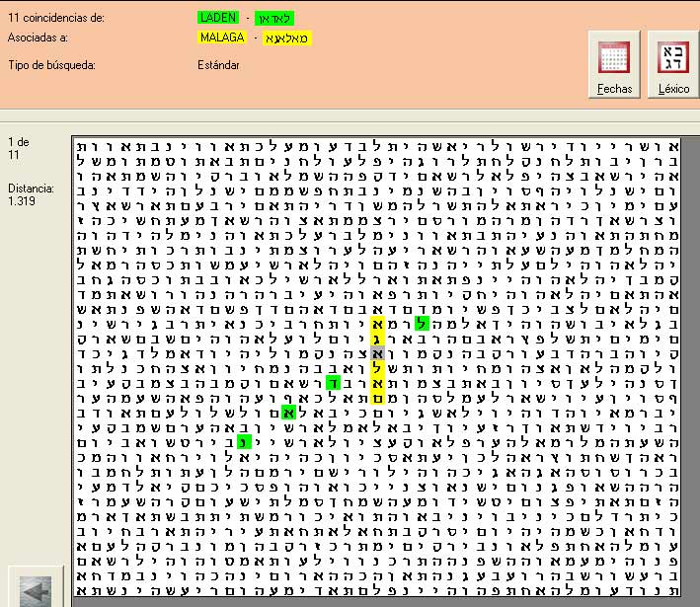700x607 pixels.
Task: Click the 'Estándar' search type value
Action: pos(218,65)
